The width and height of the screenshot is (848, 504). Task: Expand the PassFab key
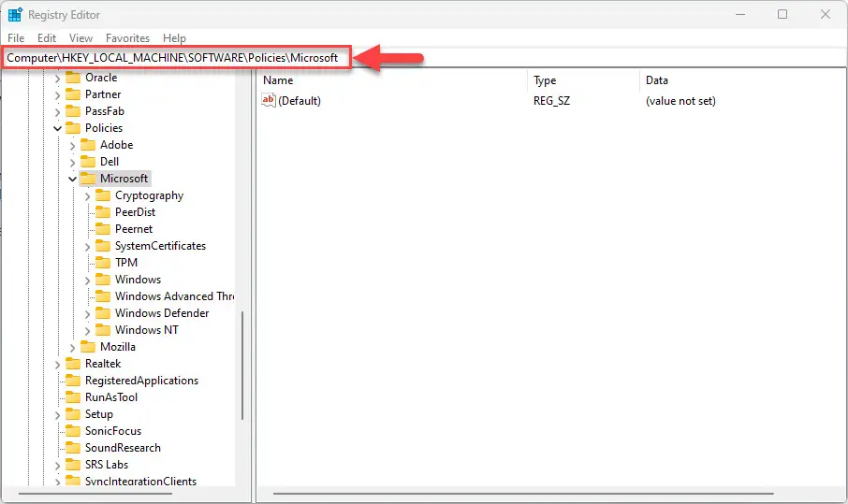(x=57, y=112)
